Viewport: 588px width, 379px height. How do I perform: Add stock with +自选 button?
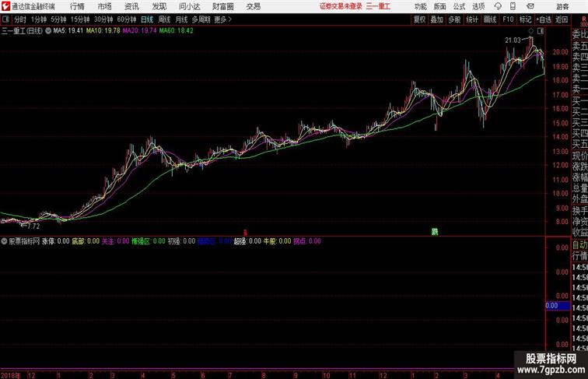544,19
